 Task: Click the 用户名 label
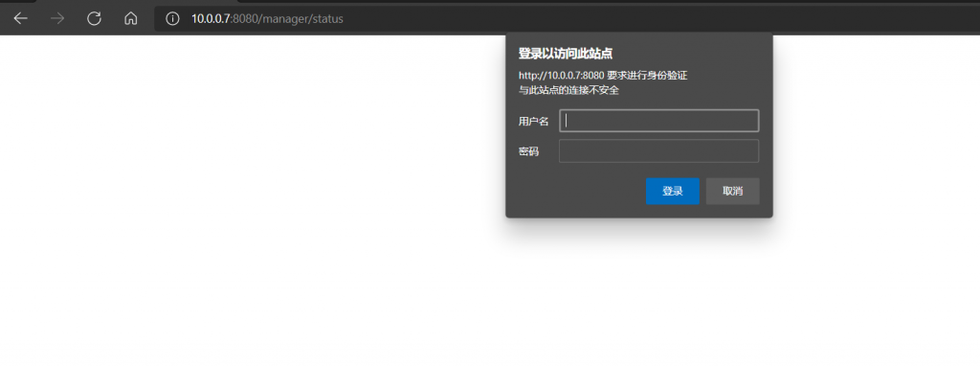pyautogui.click(x=534, y=122)
